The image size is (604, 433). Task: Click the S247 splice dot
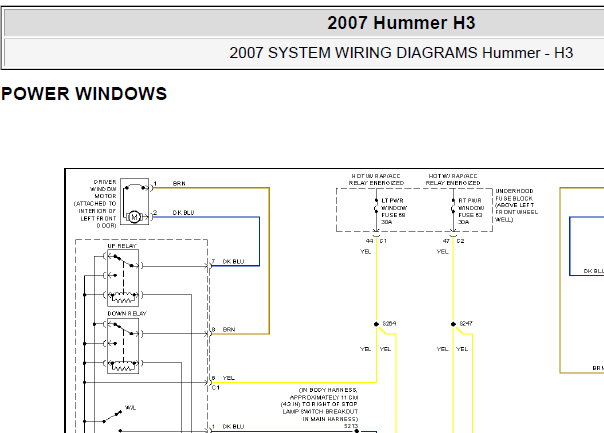453,324
